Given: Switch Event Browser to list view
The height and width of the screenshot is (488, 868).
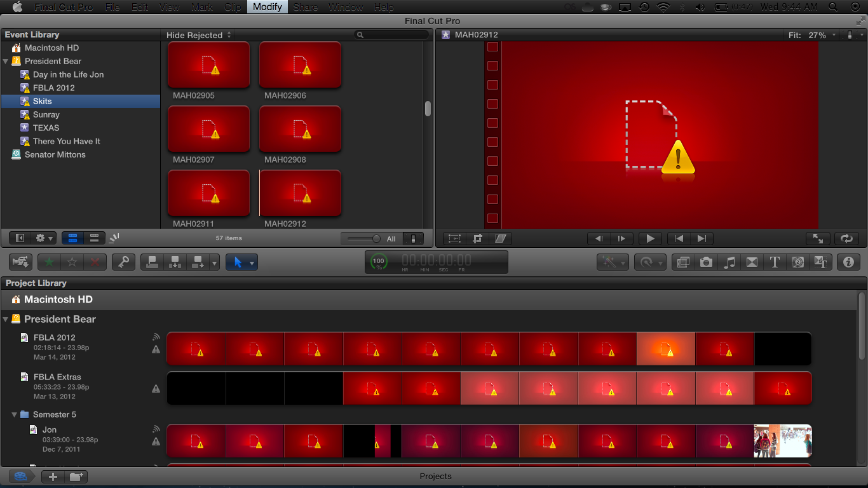Looking at the screenshot, I should point(94,238).
